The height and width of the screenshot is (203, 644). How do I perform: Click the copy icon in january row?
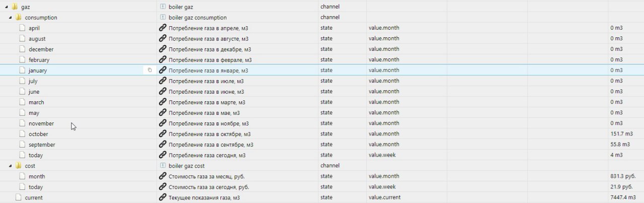click(x=149, y=71)
